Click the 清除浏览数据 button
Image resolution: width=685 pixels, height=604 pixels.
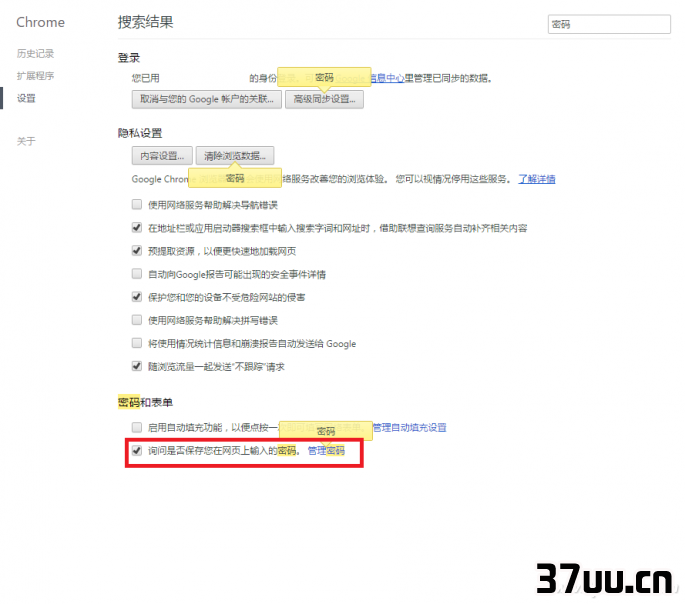coord(235,155)
